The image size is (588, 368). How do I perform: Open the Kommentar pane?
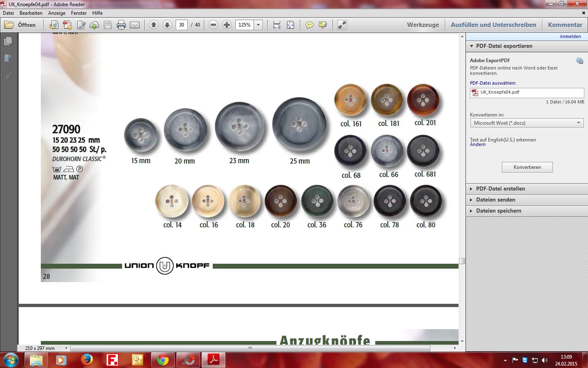[x=565, y=25]
